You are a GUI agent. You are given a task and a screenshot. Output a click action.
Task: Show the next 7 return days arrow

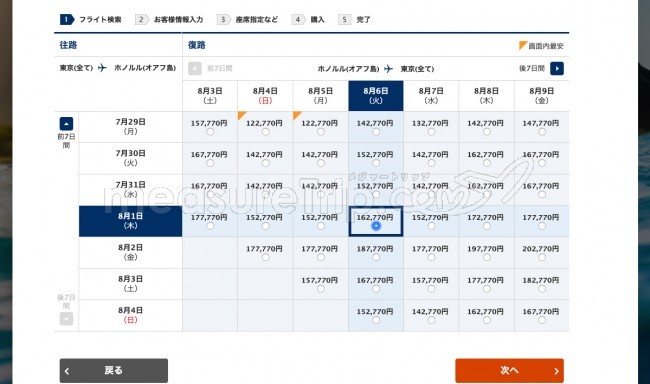point(556,68)
